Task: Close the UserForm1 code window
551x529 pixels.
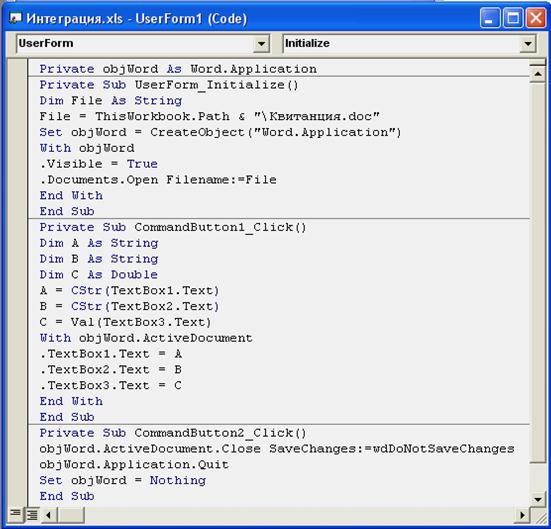Action: [535, 18]
